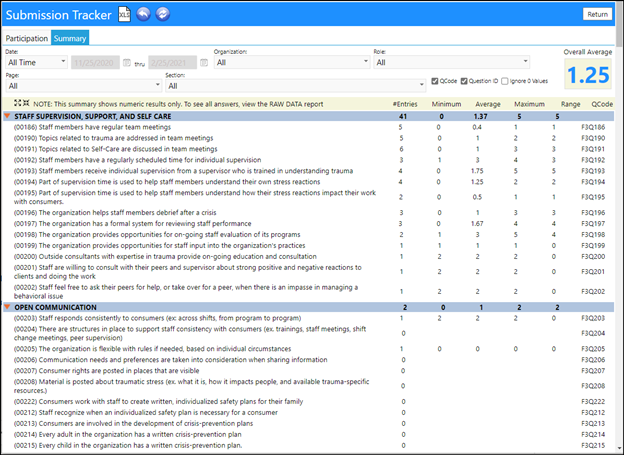Open the start date calendar picker

tap(127, 63)
